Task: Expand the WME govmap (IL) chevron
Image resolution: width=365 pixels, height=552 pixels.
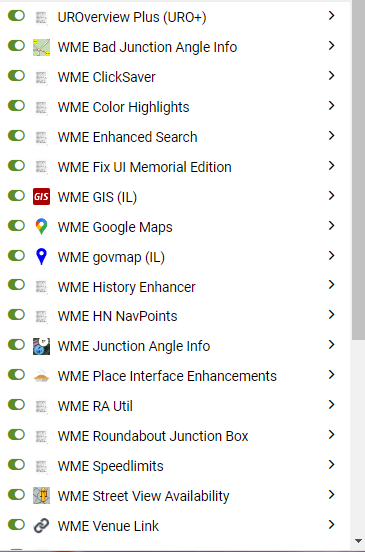Action: click(331, 255)
